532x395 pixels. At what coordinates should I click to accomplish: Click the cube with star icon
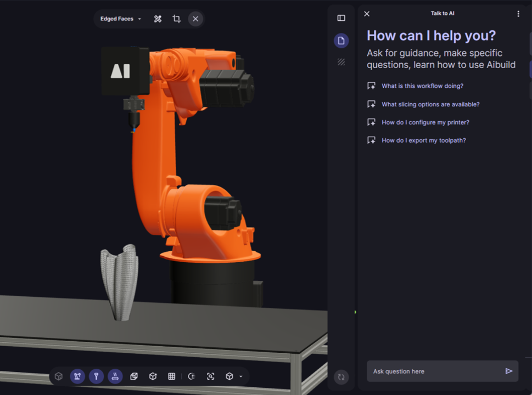point(153,376)
